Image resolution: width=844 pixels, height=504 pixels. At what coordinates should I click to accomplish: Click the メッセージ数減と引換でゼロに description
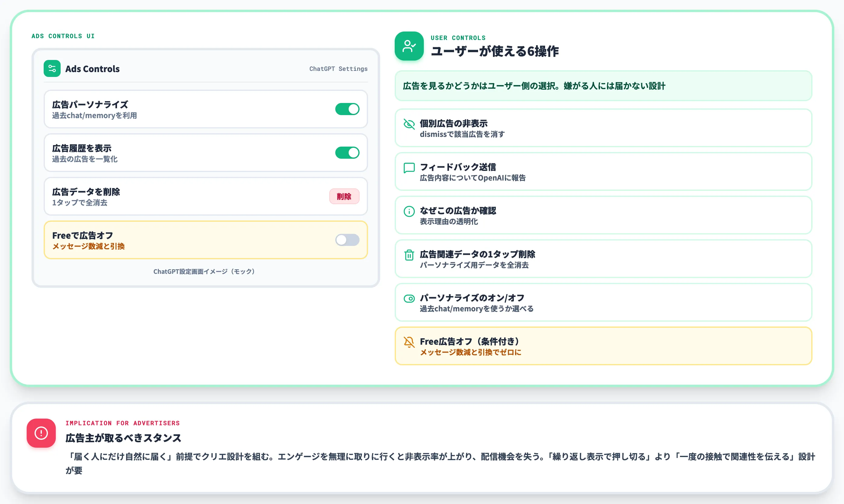(471, 352)
